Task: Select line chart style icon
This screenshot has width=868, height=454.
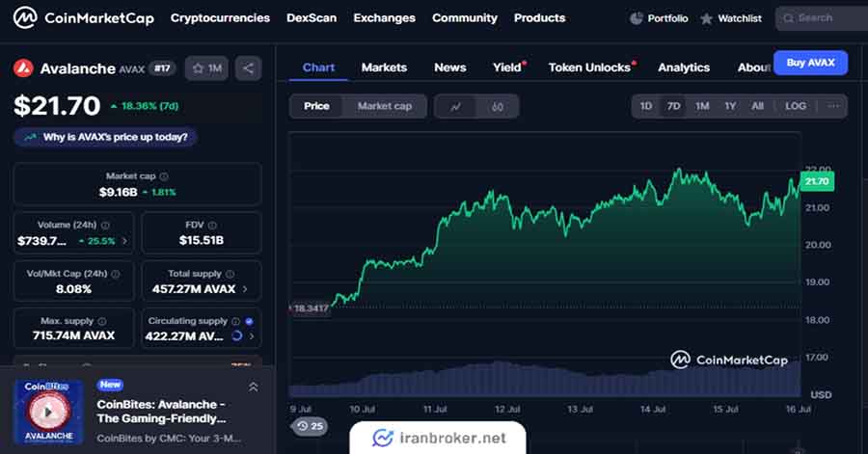Action: tap(455, 107)
